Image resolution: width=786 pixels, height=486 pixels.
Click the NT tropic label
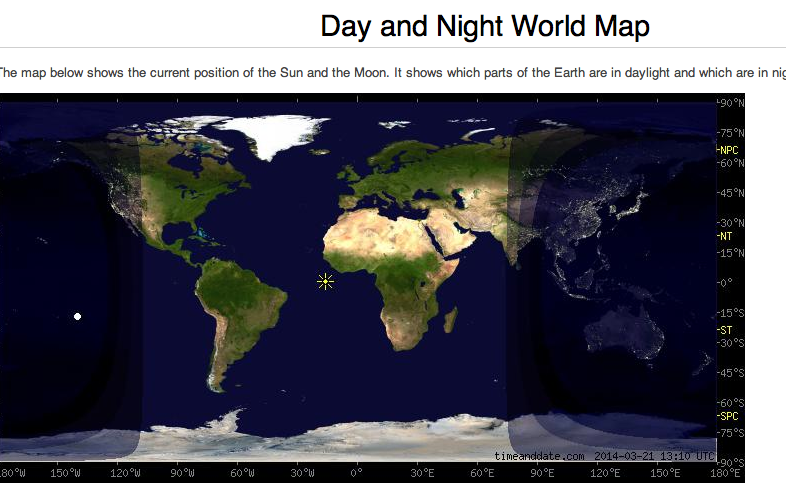[725, 236]
